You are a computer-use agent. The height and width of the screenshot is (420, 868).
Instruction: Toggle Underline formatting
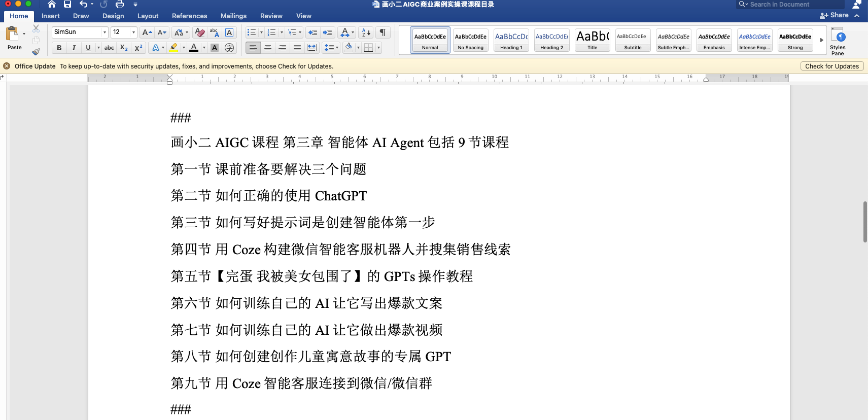point(88,48)
